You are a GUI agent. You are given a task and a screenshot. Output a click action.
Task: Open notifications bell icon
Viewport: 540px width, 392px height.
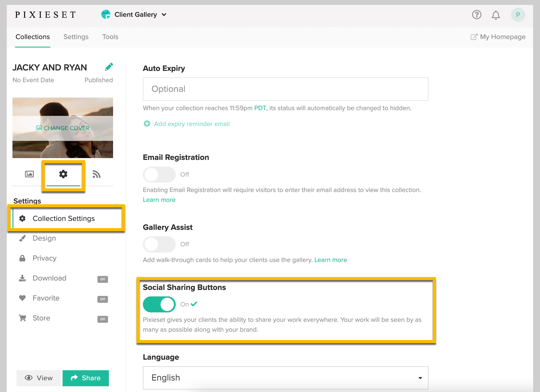(496, 15)
